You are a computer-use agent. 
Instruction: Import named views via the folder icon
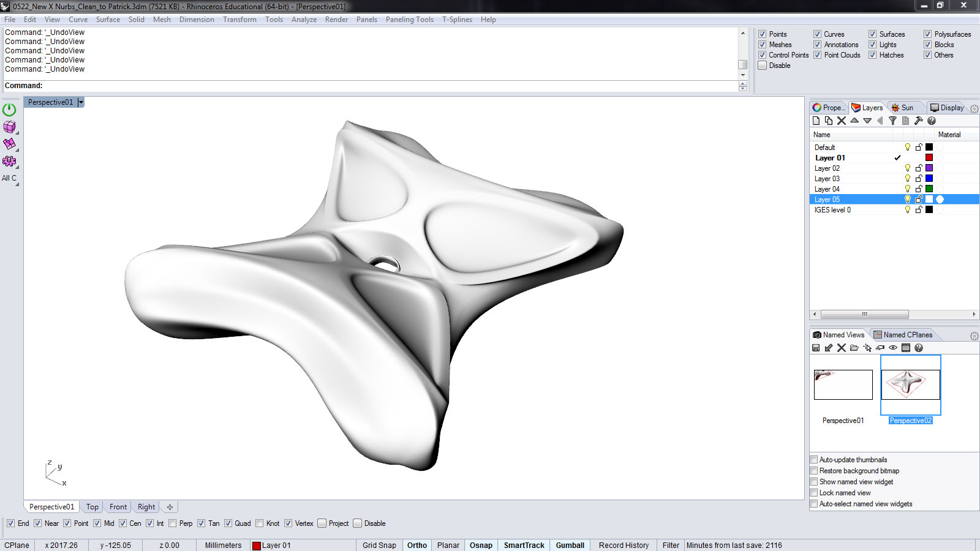pos(854,348)
